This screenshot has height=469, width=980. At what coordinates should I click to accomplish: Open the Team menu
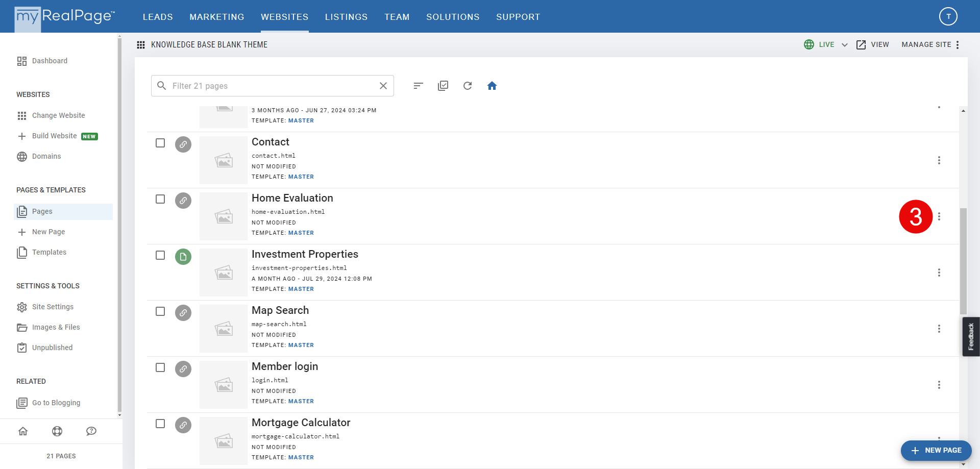click(x=397, y=17)
